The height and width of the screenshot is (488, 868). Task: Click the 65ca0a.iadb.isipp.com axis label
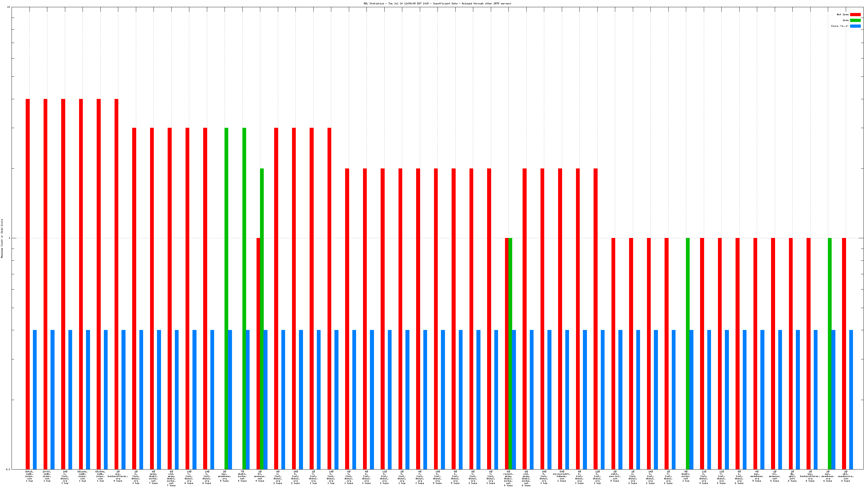click(83, 476)
